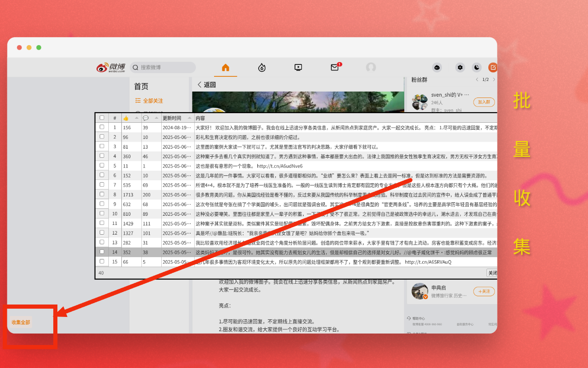588x368 pixels.
Task: Open the settings gear icon
Action: point(460,68)
